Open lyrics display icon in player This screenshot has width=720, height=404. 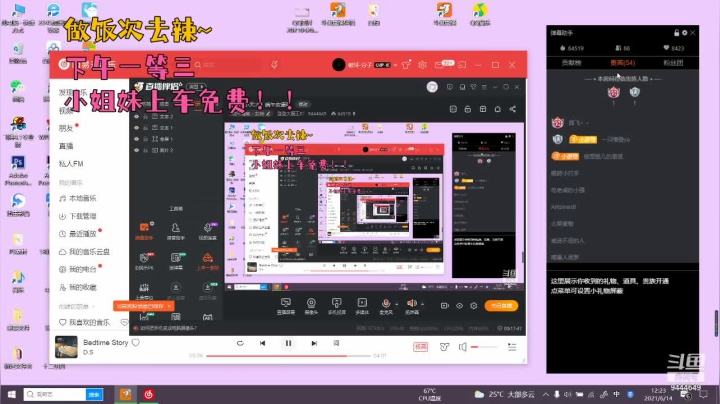tap(337, 343)
